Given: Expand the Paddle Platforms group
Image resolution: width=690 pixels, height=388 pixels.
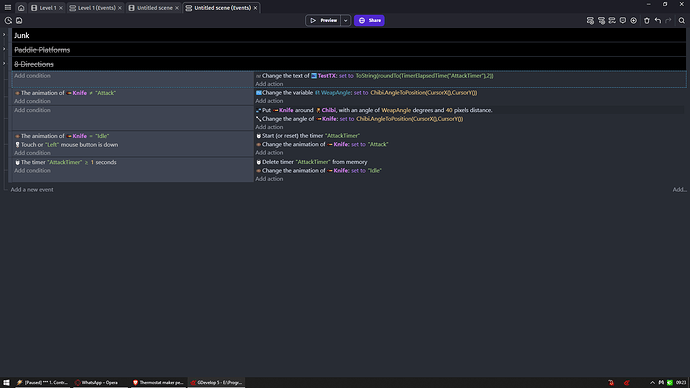Looking at the screenshot, I should tap(4, 49).
